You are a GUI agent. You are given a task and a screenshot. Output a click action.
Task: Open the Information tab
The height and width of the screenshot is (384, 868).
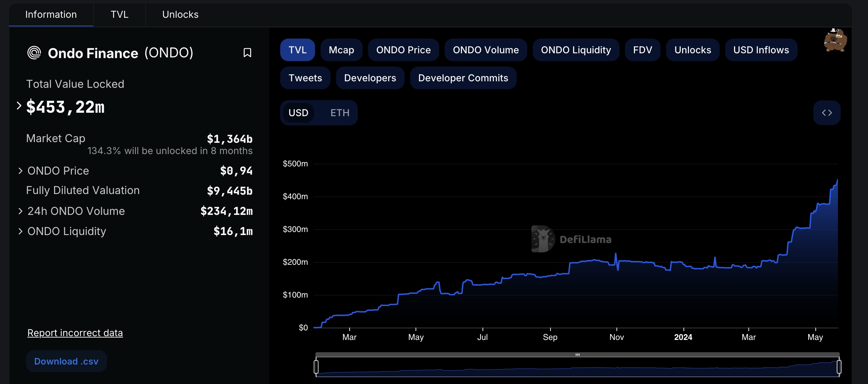tap(51, 14)
